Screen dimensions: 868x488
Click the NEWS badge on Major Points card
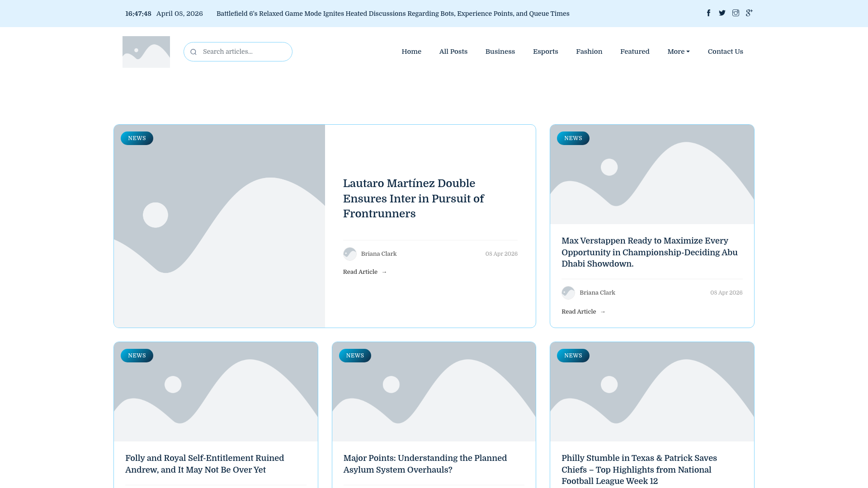355,356
